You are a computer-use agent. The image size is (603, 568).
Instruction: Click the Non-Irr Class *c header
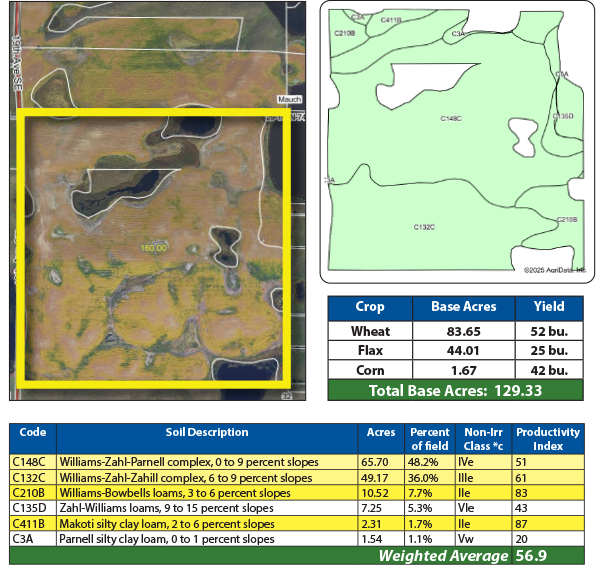tap(483, 439)
